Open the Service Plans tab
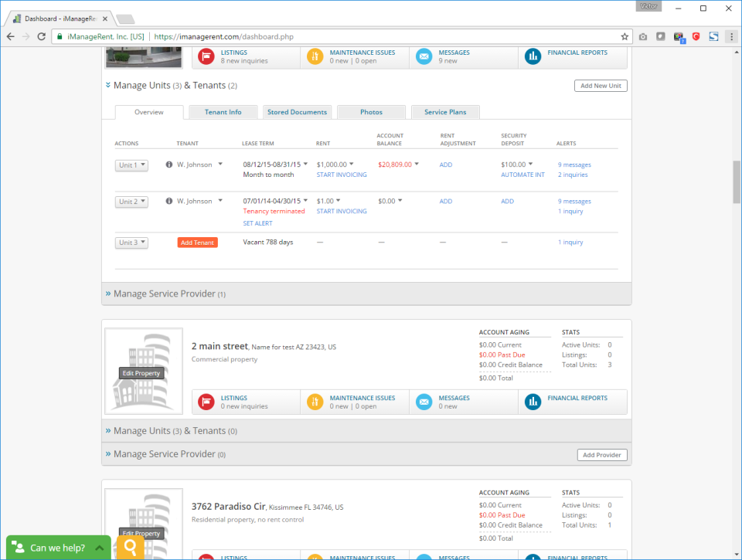 [x=445, y=111]
